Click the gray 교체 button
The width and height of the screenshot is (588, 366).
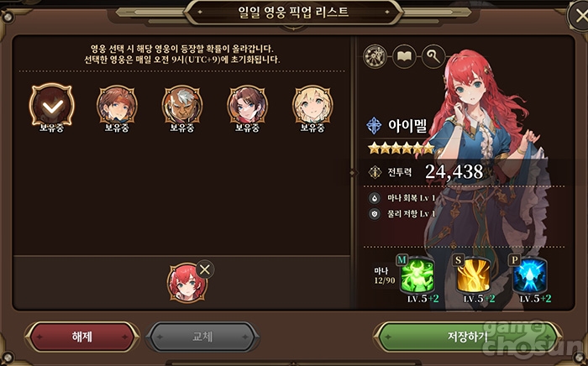[202, 337]
